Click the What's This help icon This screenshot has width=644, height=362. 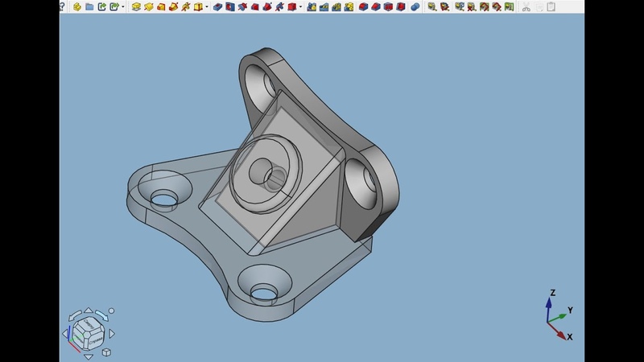click(62, 6)
